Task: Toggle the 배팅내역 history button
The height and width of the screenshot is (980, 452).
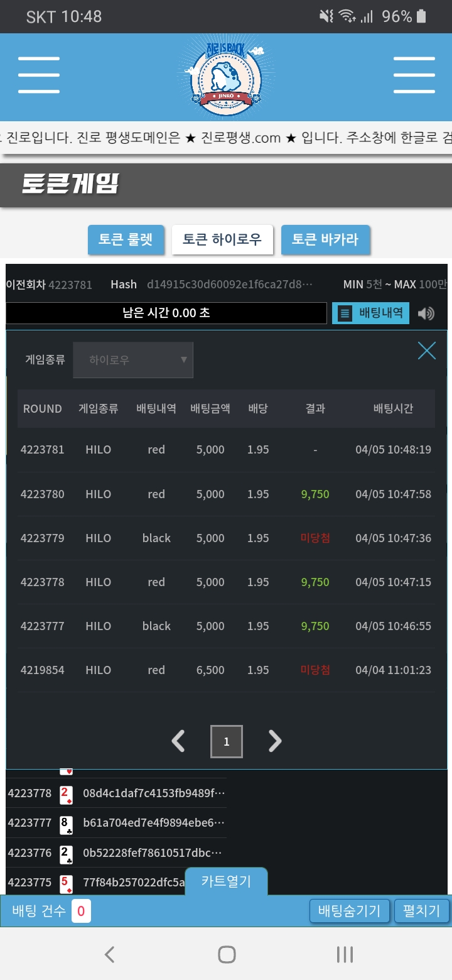Action: click(370, 313)
